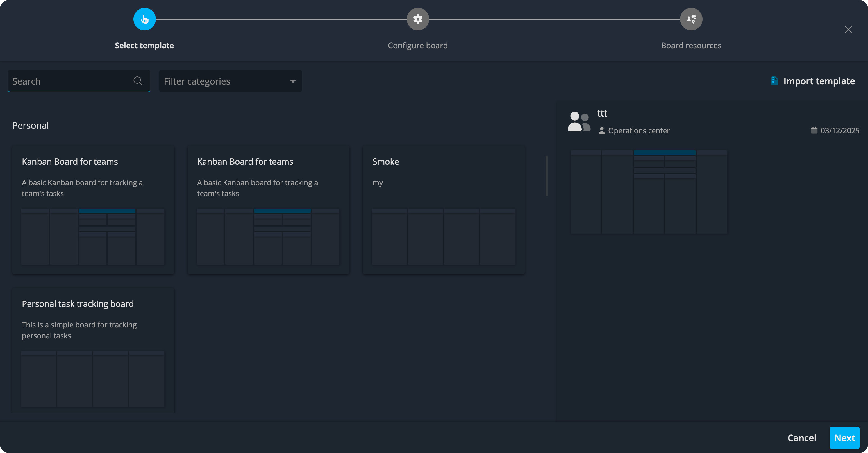
Task: Click the Board resources step icon
Action: click(x=691, y=19)
